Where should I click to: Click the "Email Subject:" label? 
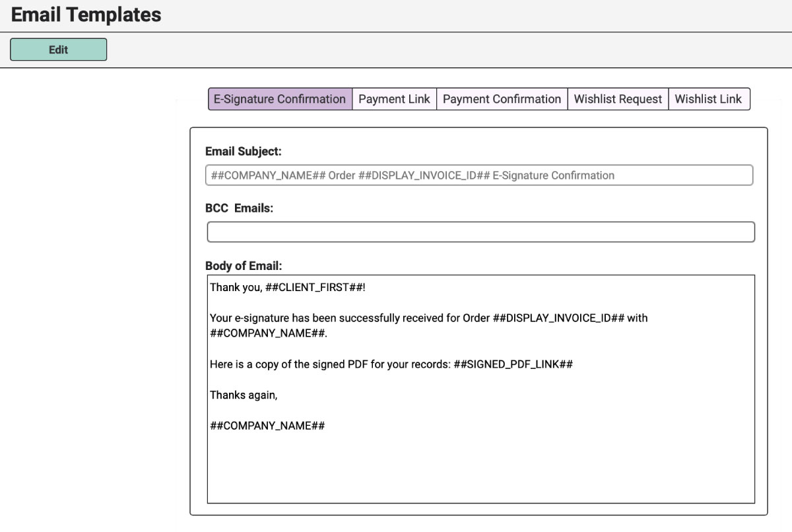(x=243, y=151)
